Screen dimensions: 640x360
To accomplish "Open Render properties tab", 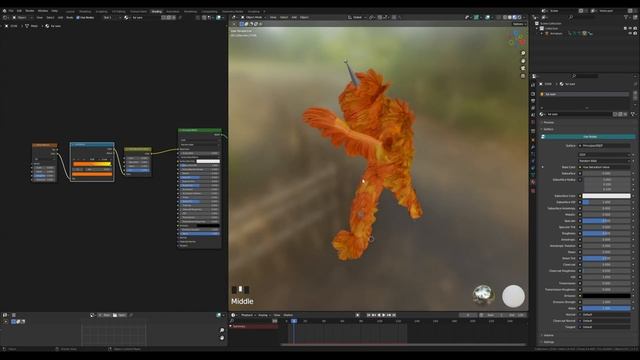I will click(533, 94).
